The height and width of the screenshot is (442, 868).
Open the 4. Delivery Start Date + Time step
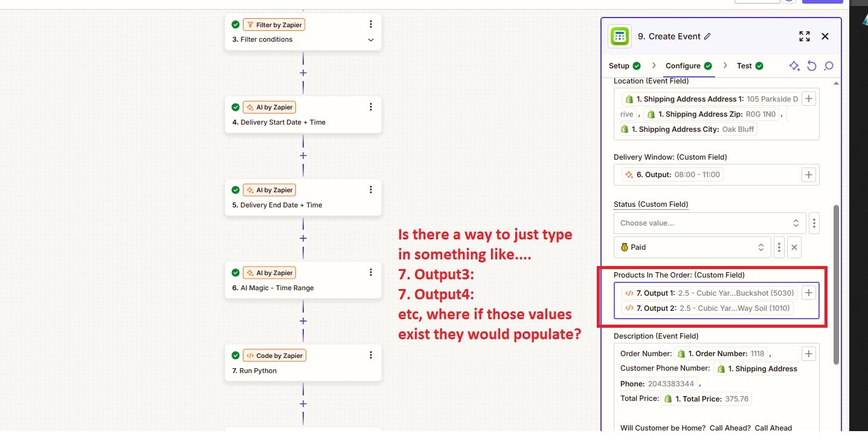[303, 114]
